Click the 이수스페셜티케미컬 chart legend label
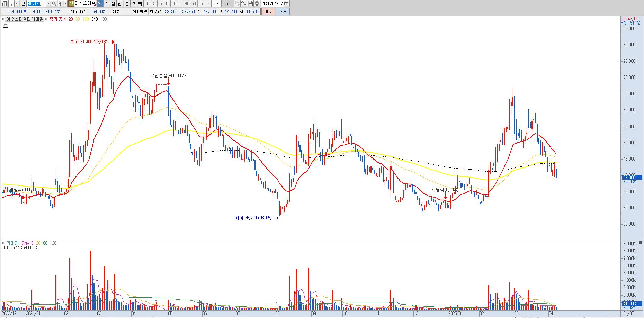Viewport: 644px width, 318px height. click(x=25, y=19)
